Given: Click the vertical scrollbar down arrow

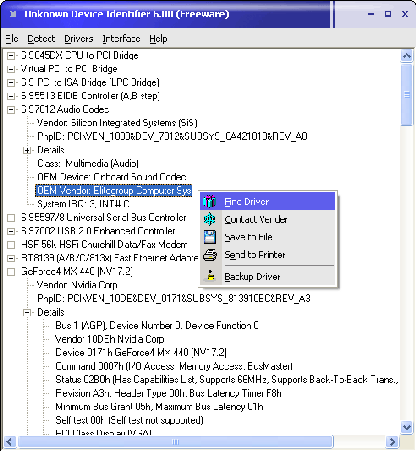Looking at the screenshot, I should click(x=407, y=427).
